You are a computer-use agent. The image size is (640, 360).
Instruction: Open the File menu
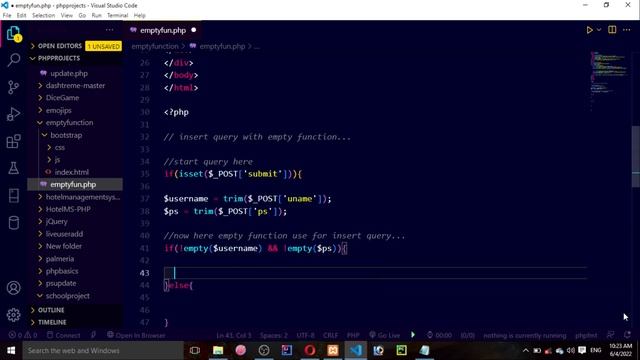coord(7,15)
